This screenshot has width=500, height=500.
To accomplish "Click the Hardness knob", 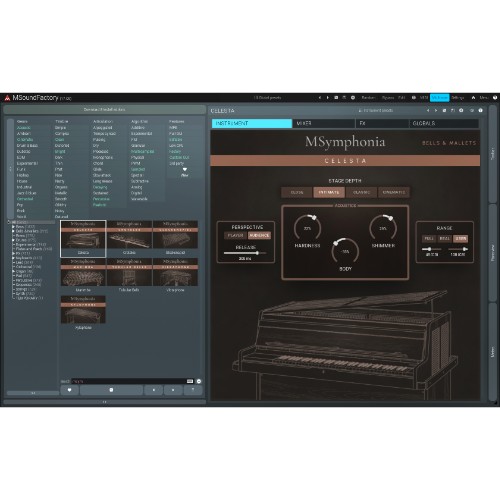I will point(307,228).
